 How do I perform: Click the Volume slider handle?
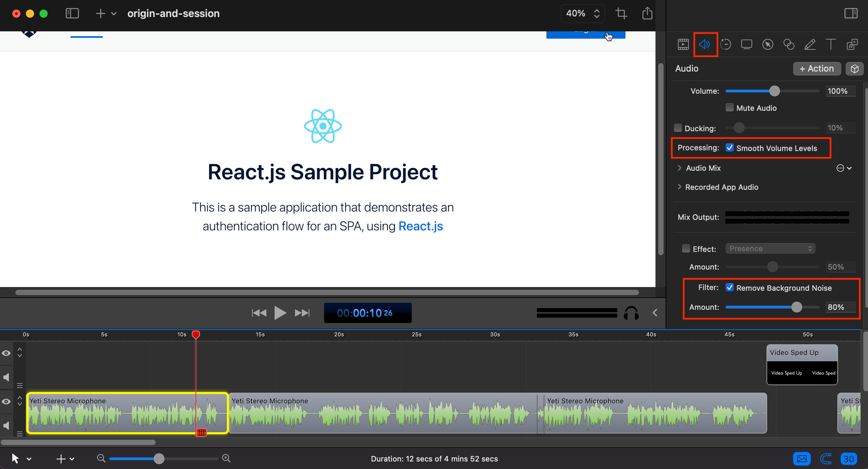pos(774,91)
